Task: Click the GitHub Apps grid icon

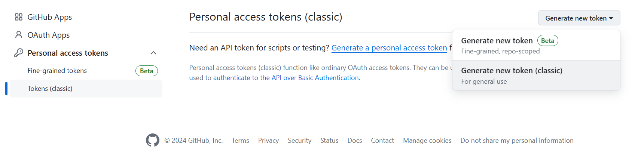Action: point(18,17)
